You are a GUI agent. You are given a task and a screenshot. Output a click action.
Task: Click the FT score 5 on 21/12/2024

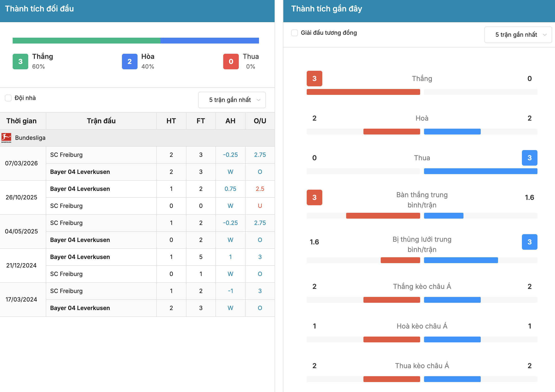(x=201, y=257)
